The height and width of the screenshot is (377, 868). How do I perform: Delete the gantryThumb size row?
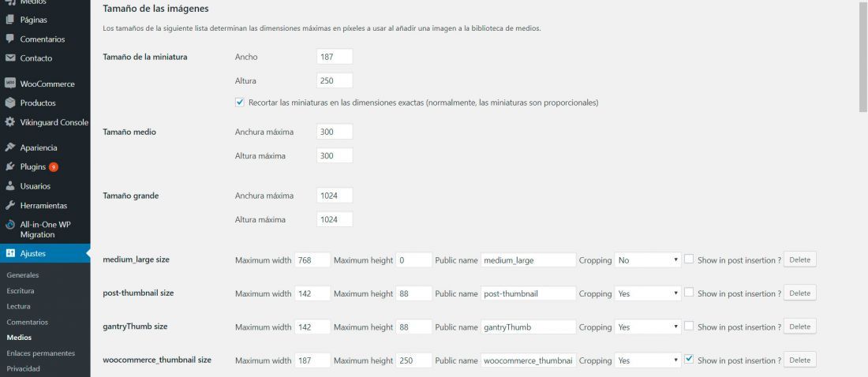click(800, 327)
